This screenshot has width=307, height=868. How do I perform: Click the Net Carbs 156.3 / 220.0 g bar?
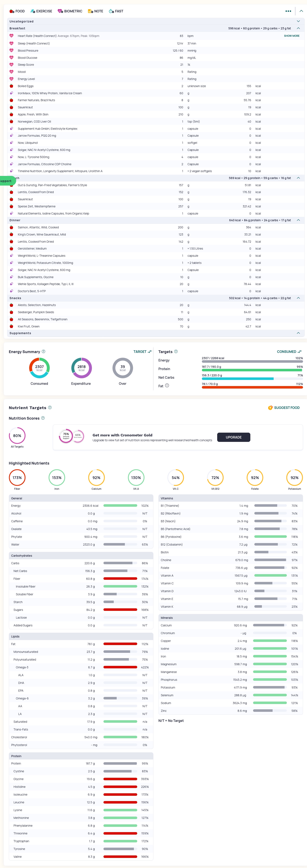[x=252, y=378]
